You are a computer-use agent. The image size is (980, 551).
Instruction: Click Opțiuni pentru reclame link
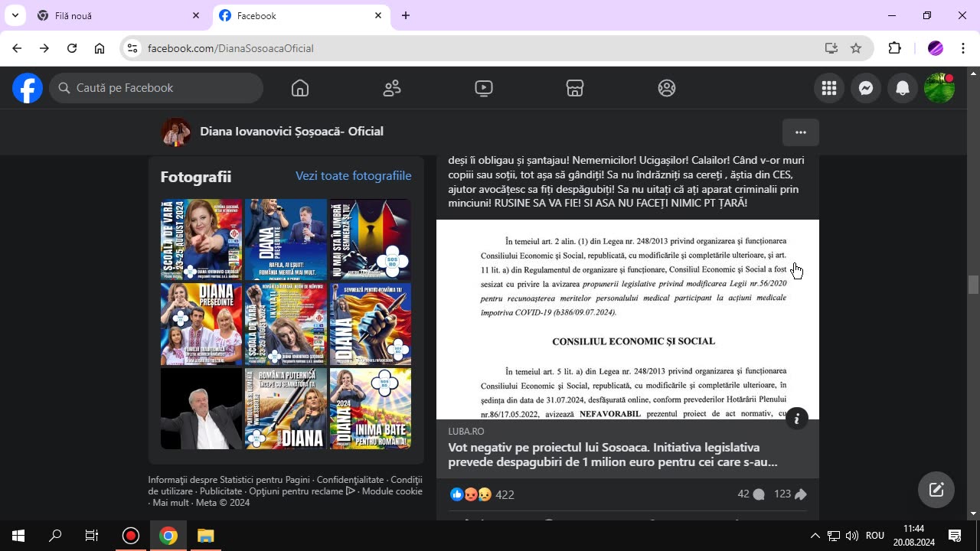click(x=302, y=491)
